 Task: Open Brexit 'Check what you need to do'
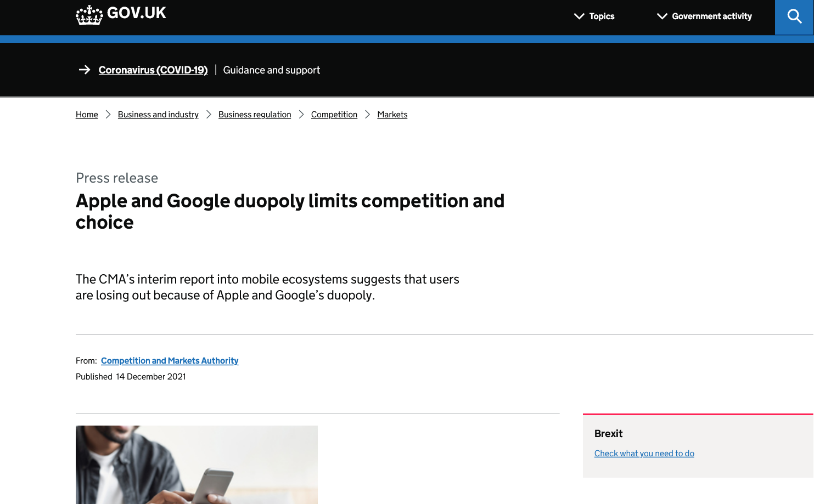tap(644, 454)
